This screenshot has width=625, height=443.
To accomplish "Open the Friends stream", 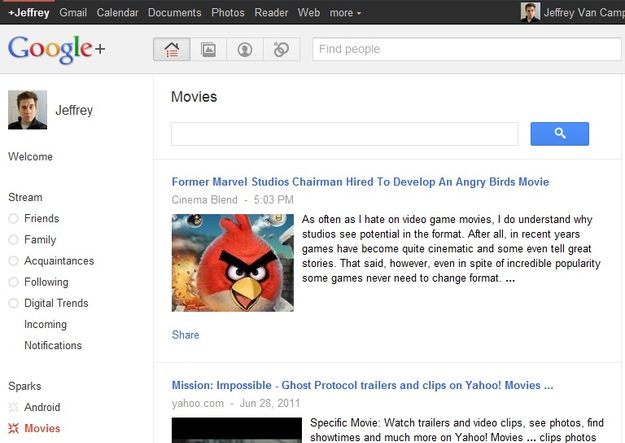I will 41,219.
